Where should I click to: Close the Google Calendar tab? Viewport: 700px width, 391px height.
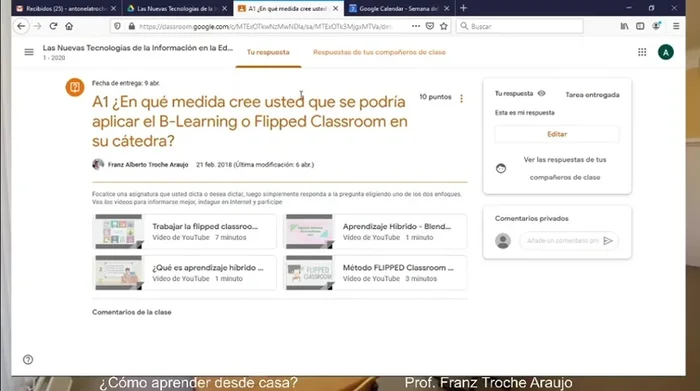coord(446,8)
